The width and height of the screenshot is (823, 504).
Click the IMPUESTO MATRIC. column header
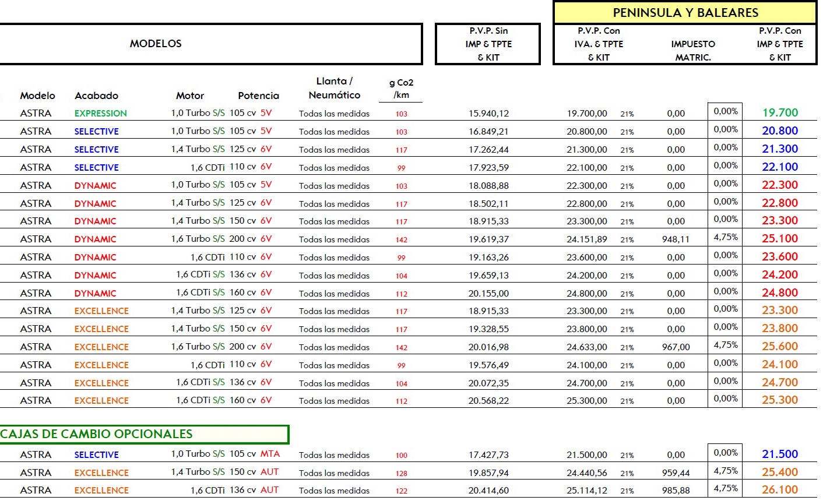click(692, 50)
